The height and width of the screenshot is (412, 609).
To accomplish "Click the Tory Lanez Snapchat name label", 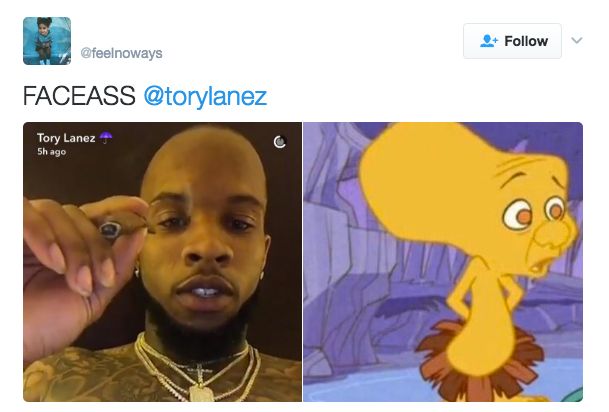I will (66, 138).
